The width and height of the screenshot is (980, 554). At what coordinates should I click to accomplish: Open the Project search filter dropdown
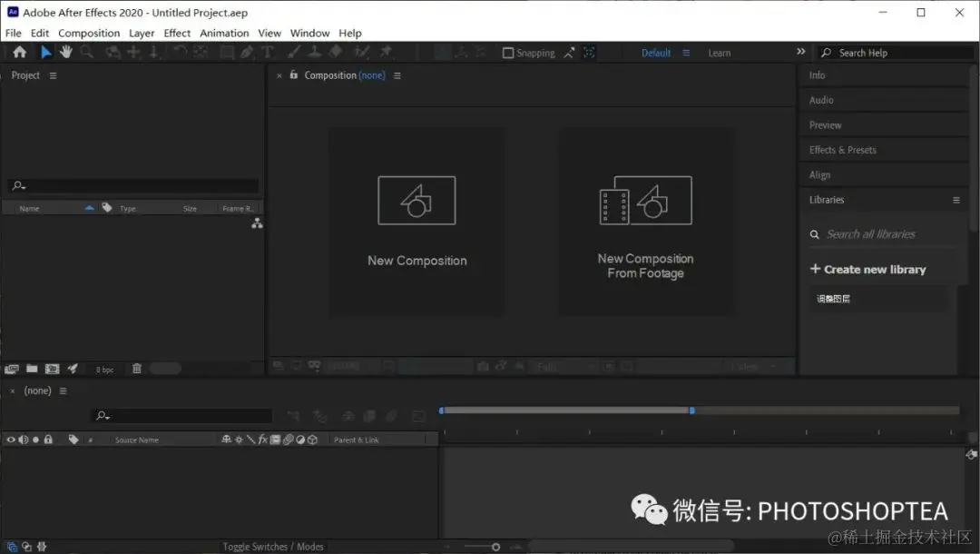coord(19,185)
